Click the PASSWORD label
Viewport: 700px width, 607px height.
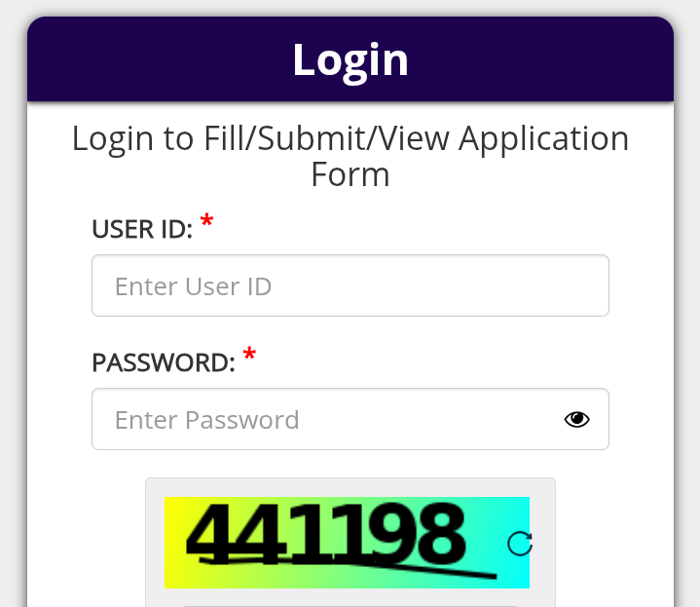164,363
